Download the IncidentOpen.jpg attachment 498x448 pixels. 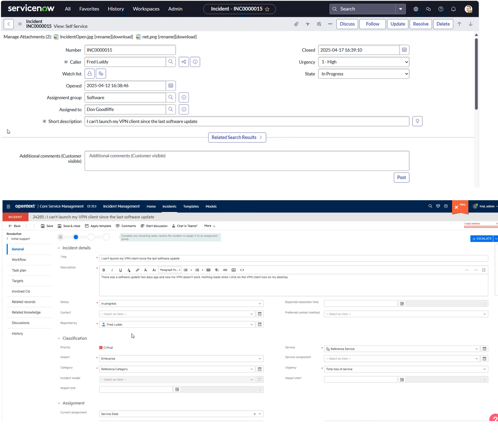[x=122, y=37]
